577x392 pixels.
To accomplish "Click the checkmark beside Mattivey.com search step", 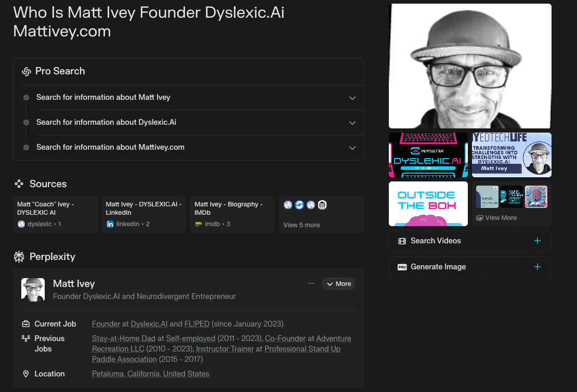I will click(x=26, y=147).
